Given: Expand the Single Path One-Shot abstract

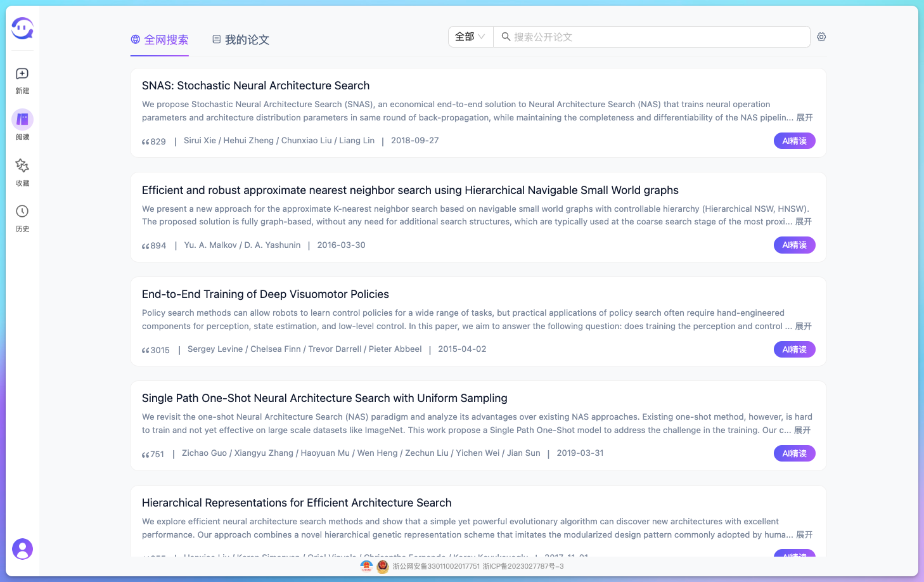Looking at the screenshot, I should coord(802,430).
